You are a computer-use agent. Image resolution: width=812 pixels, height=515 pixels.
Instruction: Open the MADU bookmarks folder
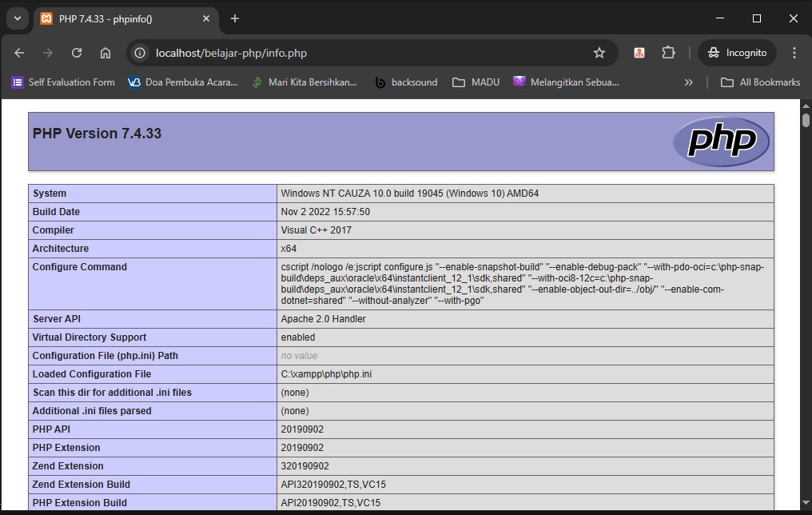click(476, 82)
